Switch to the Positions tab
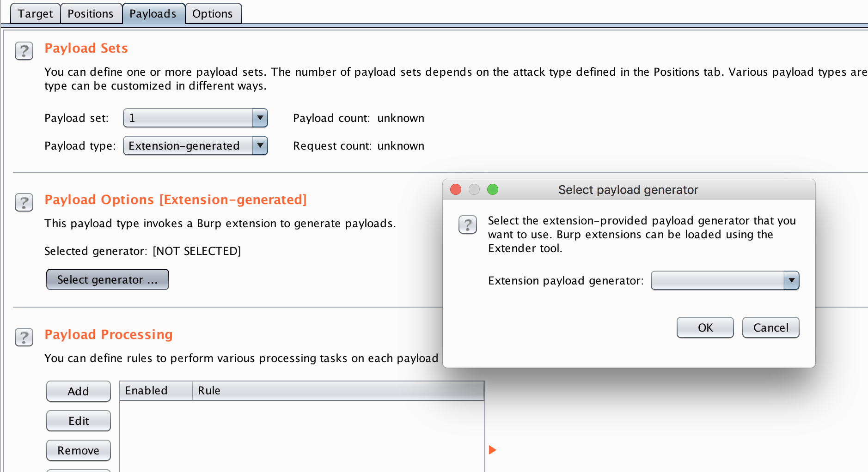Image resolution: width=868 pixels, height=472 pixels. pyautogui.click(x=91, y=13)
